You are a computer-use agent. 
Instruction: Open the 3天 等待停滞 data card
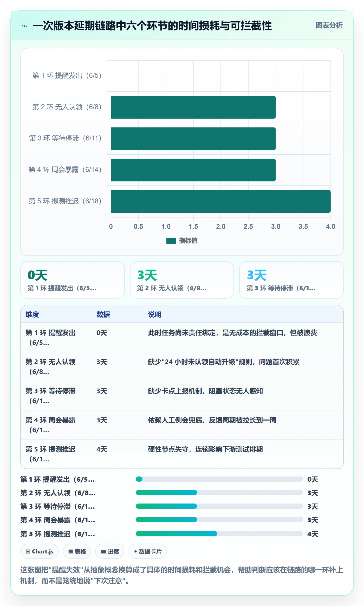pos(291,280)
